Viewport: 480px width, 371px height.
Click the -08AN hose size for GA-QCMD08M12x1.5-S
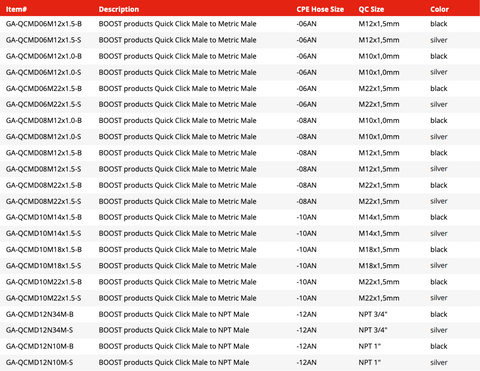(306, 169)
